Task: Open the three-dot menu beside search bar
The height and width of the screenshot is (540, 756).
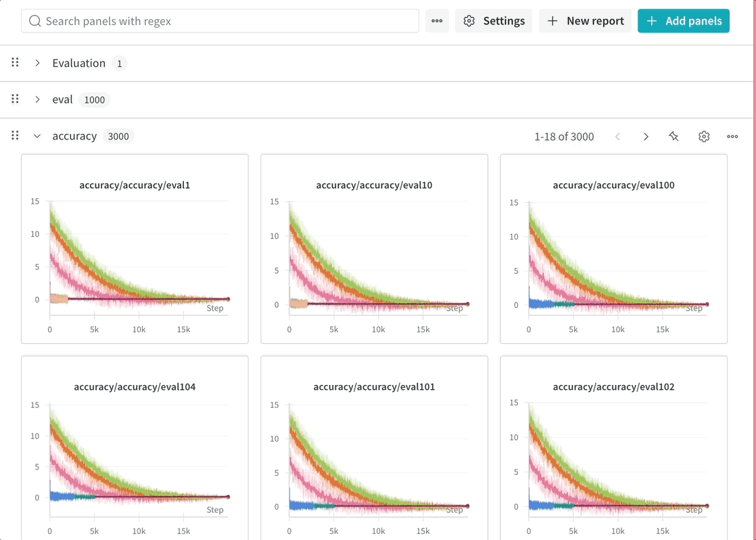Action: tap(437, 21)
